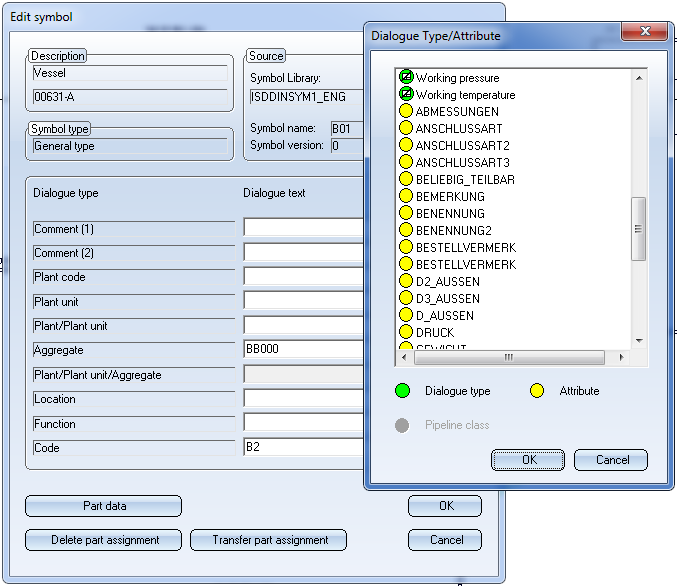
Task: Click the green icon beside Working pressure
Action: click(406, 78)
